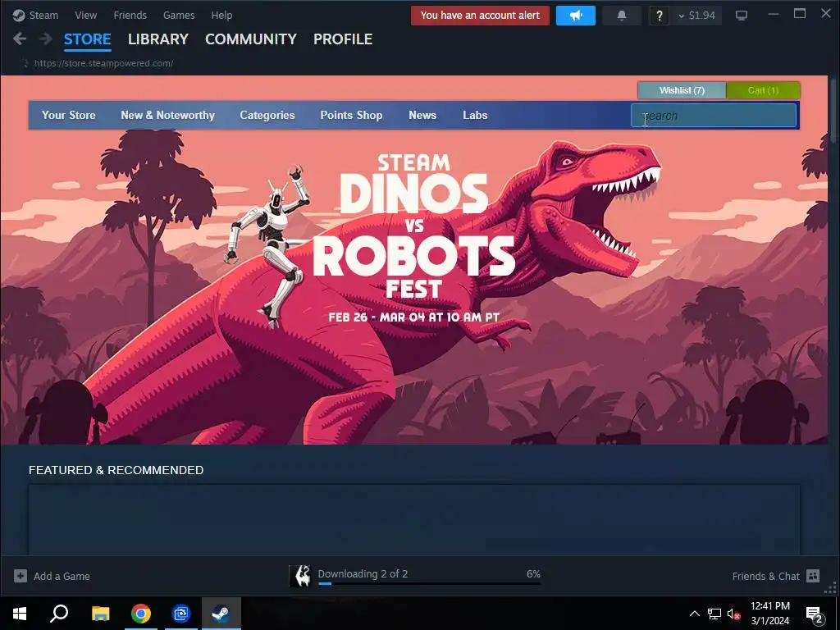Viewport: 840px width, 630px height.
Task: Open the Cart (1) button
Action: click(764, 90)
